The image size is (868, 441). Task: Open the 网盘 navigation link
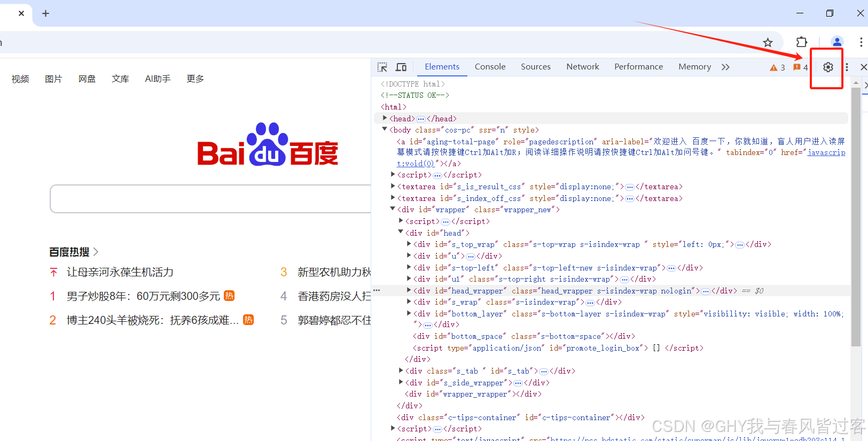point(87,79)
